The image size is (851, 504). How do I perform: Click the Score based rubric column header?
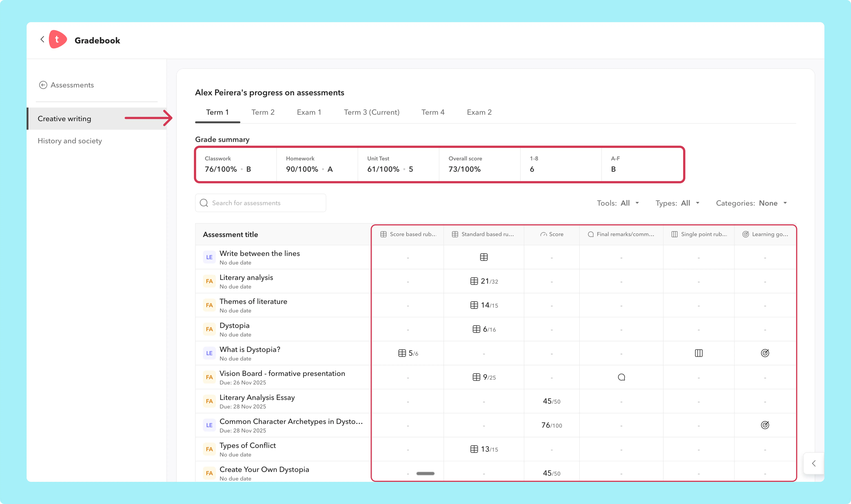(x=408, y=234)
